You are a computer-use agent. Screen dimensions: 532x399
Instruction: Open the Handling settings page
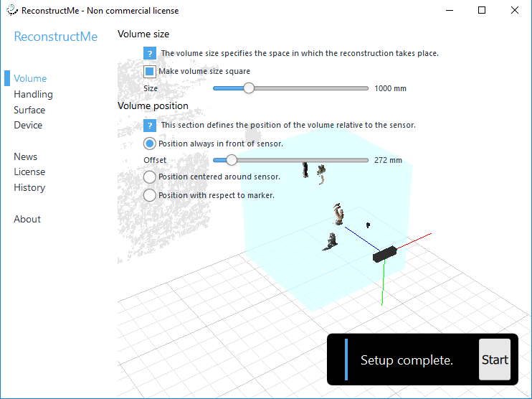pyautogui.click(x=33, y=95)
